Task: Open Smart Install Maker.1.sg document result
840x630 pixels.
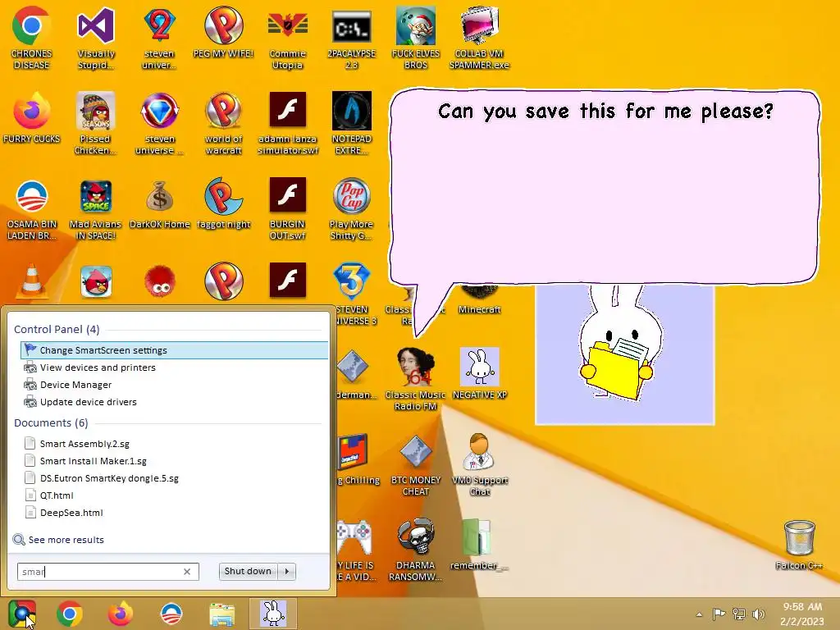Action: (175, 461)
